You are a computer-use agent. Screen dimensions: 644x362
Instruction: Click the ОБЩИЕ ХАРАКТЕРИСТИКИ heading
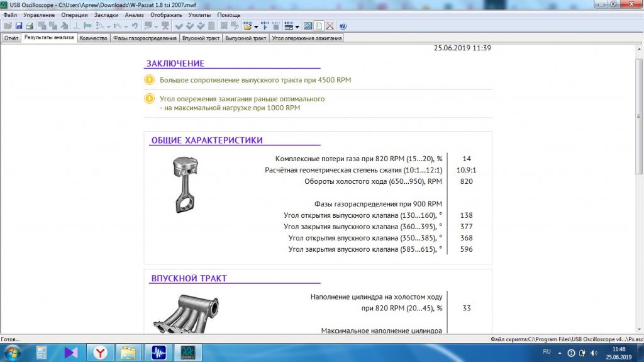tap(207, 140)
